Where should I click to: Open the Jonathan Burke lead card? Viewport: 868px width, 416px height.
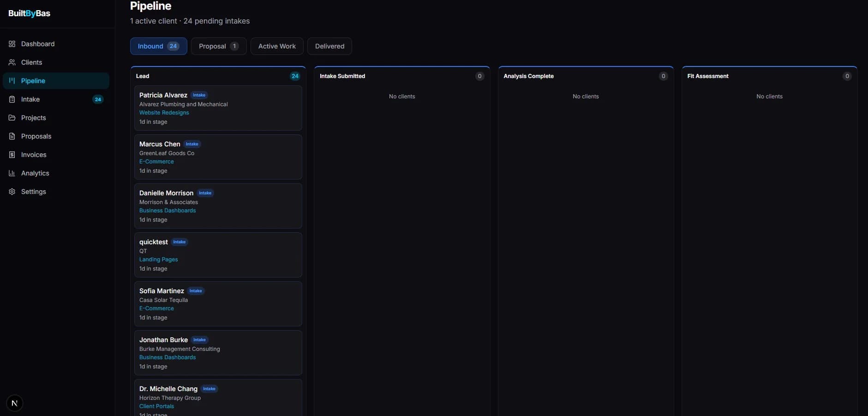click(218, 353)
